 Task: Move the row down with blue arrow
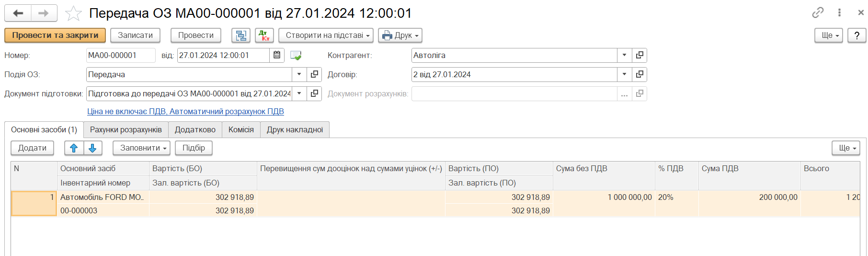93,148
